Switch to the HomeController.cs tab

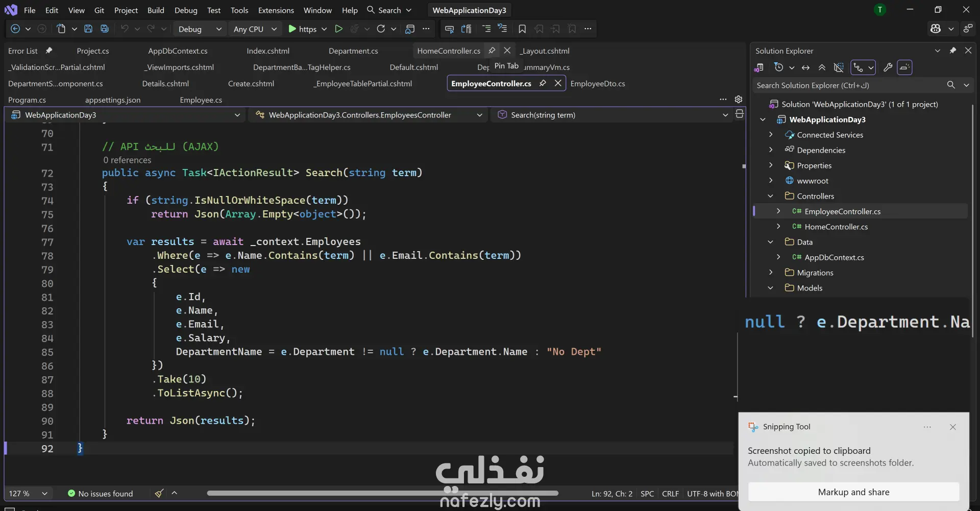click(449, 51)
